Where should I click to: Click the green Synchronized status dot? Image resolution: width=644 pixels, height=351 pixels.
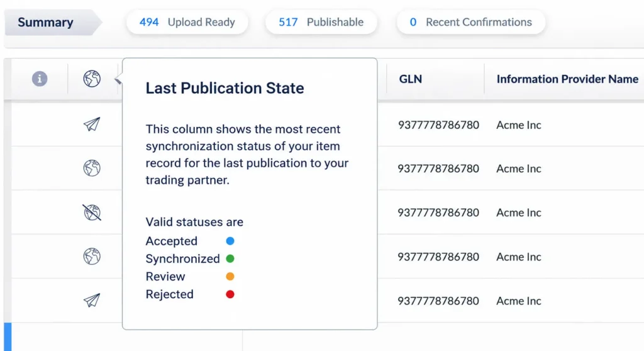point(230,259)
